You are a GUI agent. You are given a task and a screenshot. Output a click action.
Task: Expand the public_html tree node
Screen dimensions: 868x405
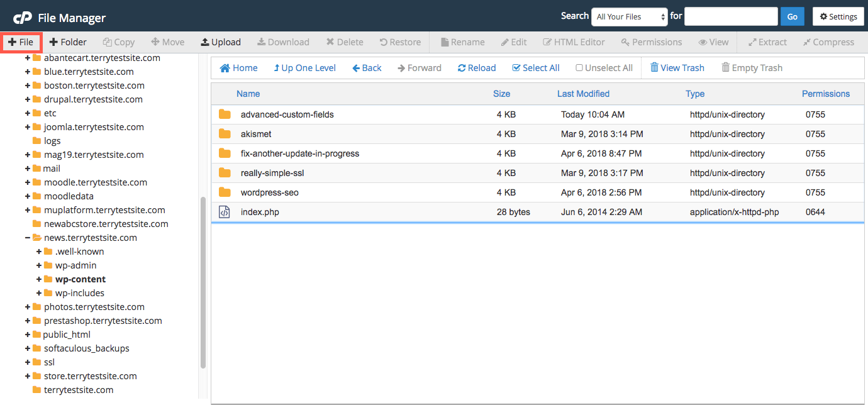tap(28, 335)
